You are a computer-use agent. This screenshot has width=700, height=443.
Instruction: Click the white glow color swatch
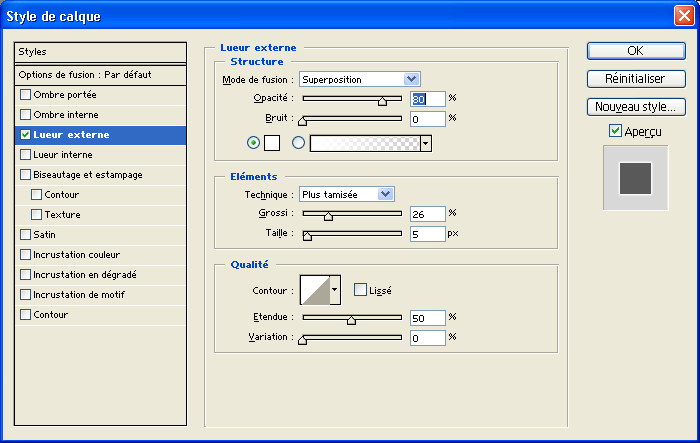click(x=271, y=143)
